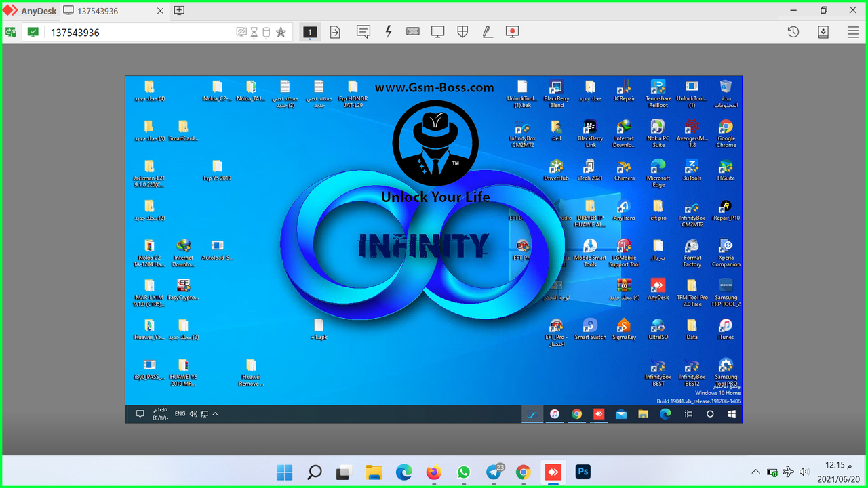
Task: Select the Recycle Bin on remote desktop
Action: (726, 94)
